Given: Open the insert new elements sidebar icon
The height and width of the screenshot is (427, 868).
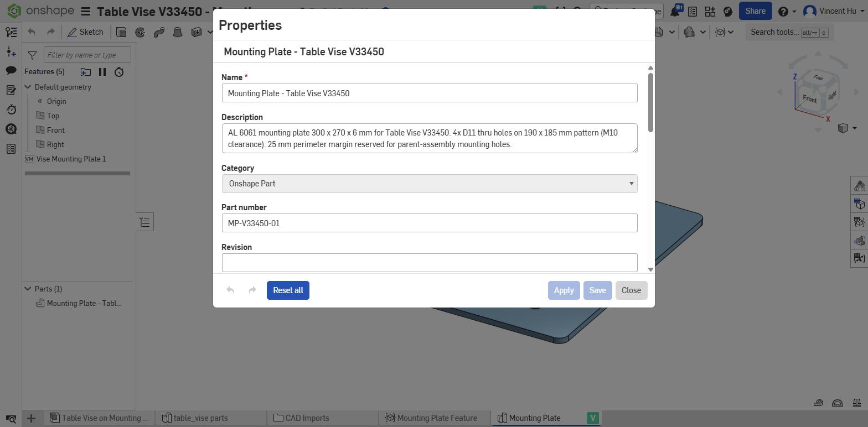Looking at the screenshot, I should [11, 52].
